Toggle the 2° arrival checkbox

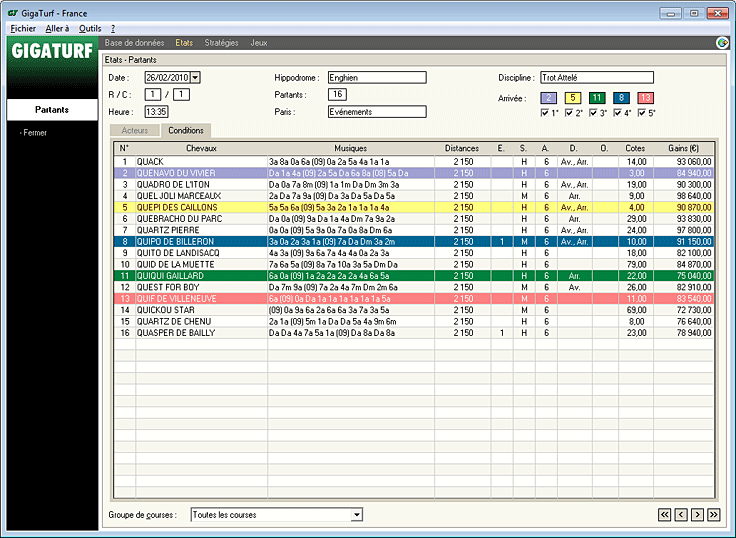[569, 113]
